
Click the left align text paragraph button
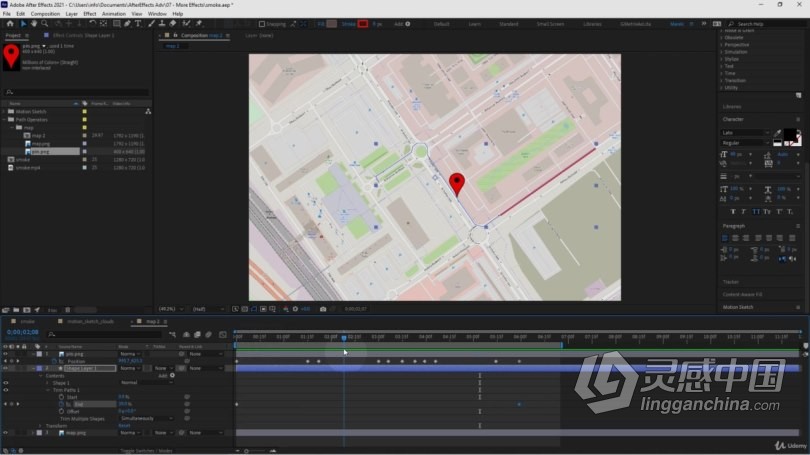[x=725, y=238]
